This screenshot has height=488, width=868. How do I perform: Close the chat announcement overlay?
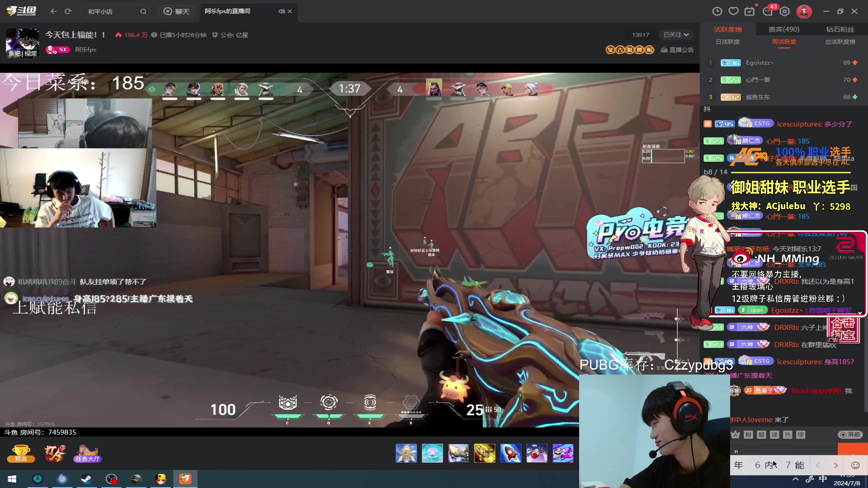click(859, 313)
